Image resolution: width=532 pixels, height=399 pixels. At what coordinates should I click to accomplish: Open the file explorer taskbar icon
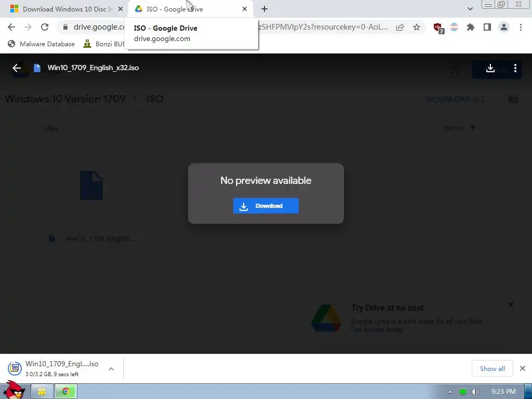pyautogui.click(x=42, y=392)
